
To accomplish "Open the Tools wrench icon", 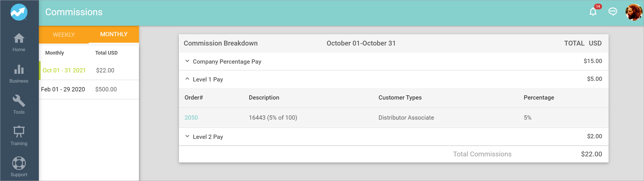I will pos(19,101).
